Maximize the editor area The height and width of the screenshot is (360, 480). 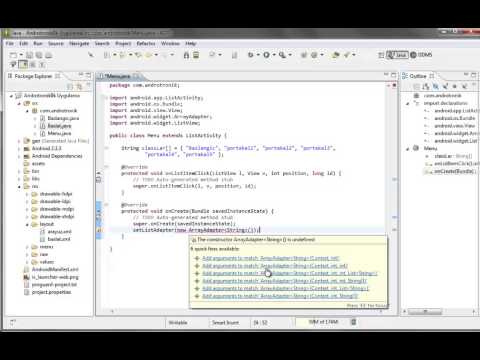tap(393, 75)
